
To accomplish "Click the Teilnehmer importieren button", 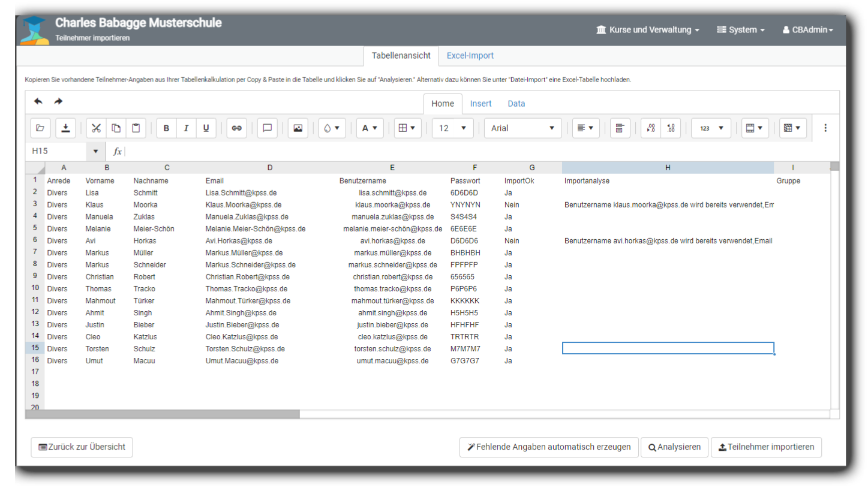I will [766, 447].
